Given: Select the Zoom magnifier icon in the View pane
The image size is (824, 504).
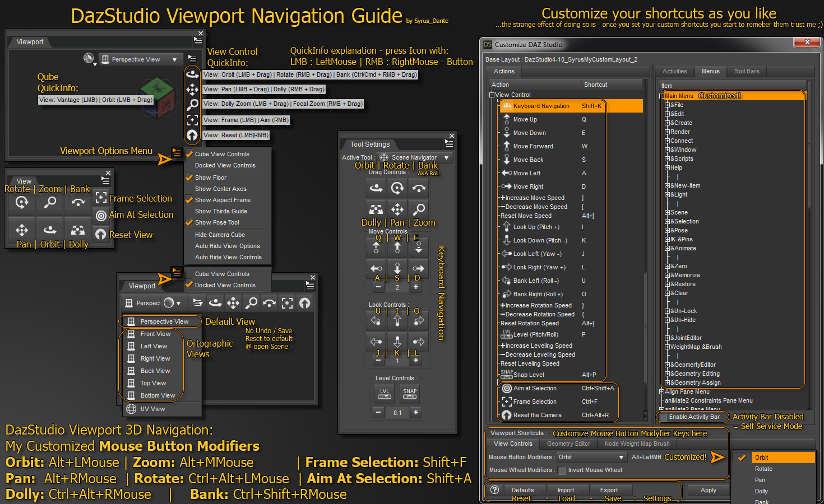Looking at the screenshot, I should point(50,203).
